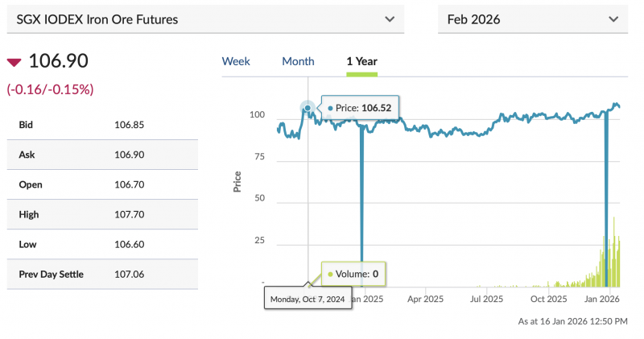Click the Prev Day Settle row

tap(101, 275)
